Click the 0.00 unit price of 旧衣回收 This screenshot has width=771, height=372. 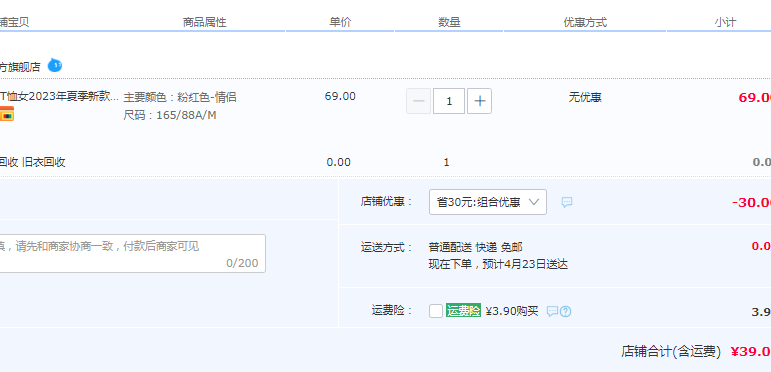pos(339,162)
